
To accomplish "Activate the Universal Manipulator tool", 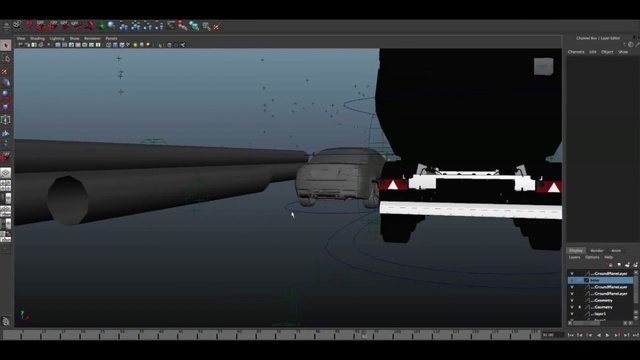I will (x=6, y=120).
